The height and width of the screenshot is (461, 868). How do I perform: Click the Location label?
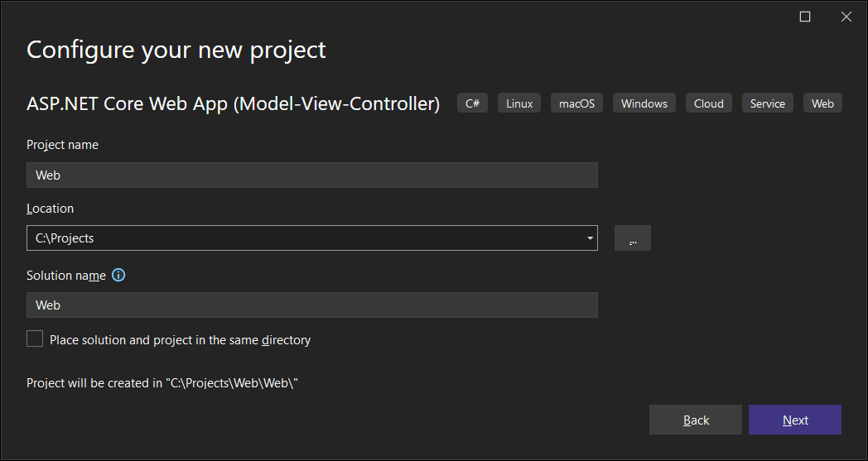(50, 209)
